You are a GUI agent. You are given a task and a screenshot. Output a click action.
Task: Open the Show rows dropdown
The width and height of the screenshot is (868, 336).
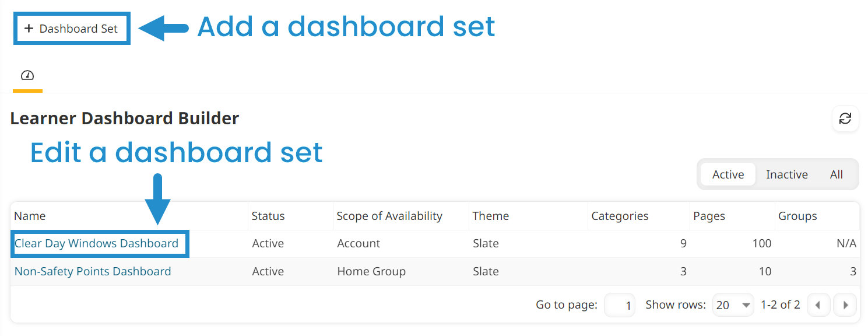(733, 305)
